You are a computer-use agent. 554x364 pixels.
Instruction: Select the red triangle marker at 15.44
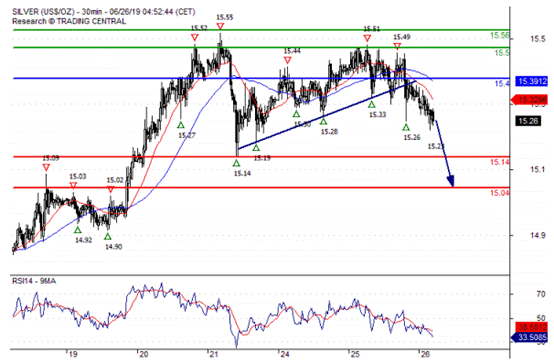(x=287, y=60)
